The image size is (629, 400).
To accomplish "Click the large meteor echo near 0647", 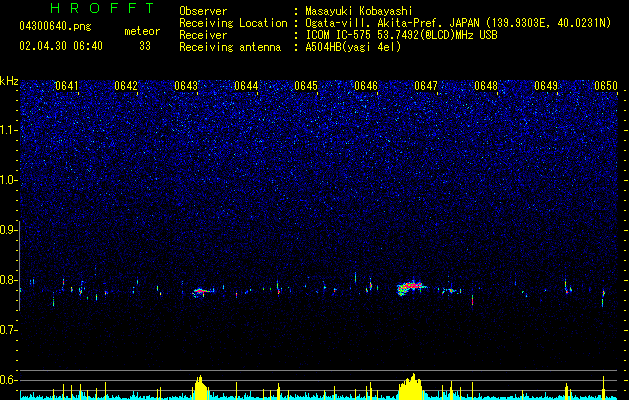I will 410,288.
